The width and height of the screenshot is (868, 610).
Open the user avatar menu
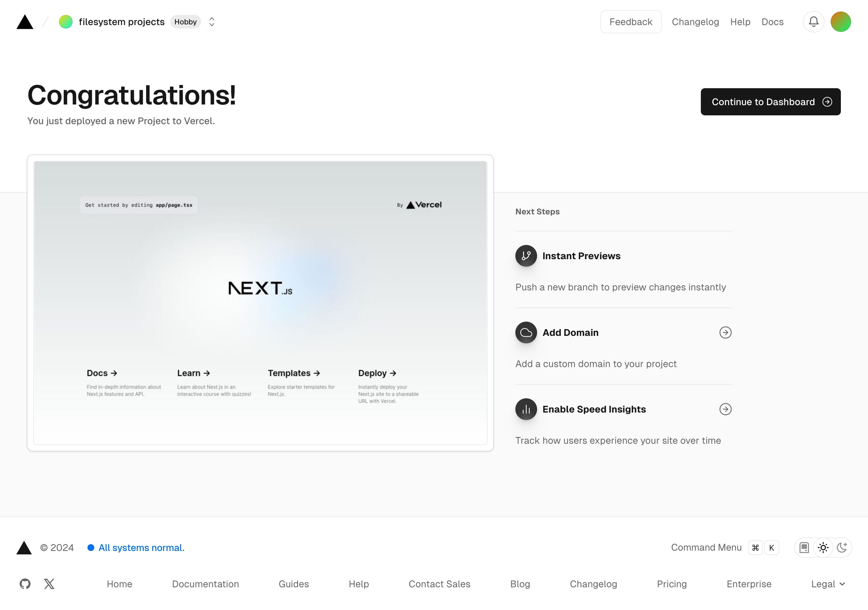841,22
